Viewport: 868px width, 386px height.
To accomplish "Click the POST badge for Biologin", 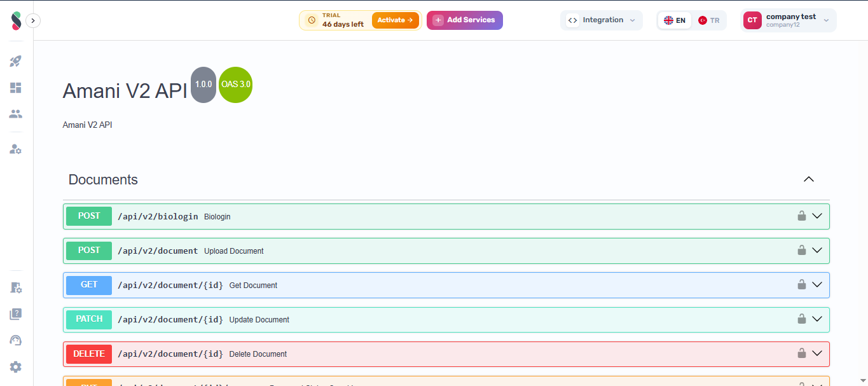I will (89, 216).
